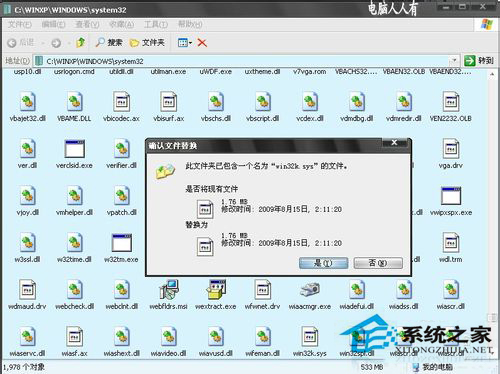Screen dimensions: 500x374
Task: Click the Forward arrow toolbar button
Action: tap(56, 43)
